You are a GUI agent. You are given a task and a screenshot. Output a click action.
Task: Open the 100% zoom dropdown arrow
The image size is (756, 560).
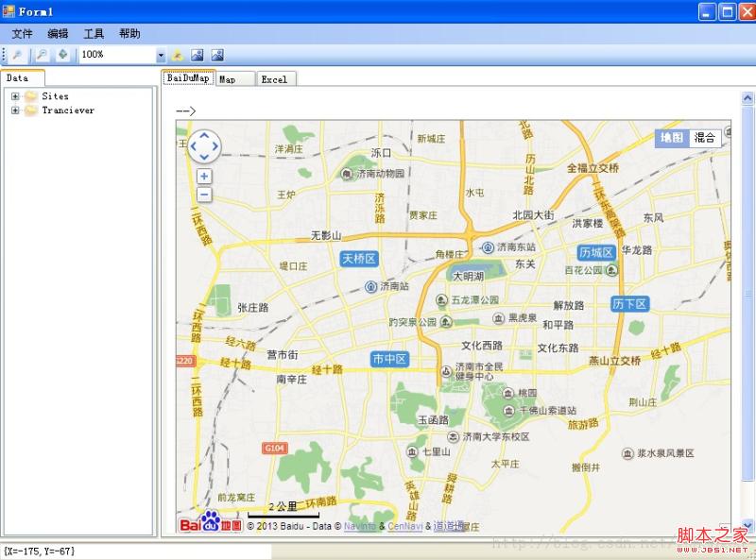point(161,55)
